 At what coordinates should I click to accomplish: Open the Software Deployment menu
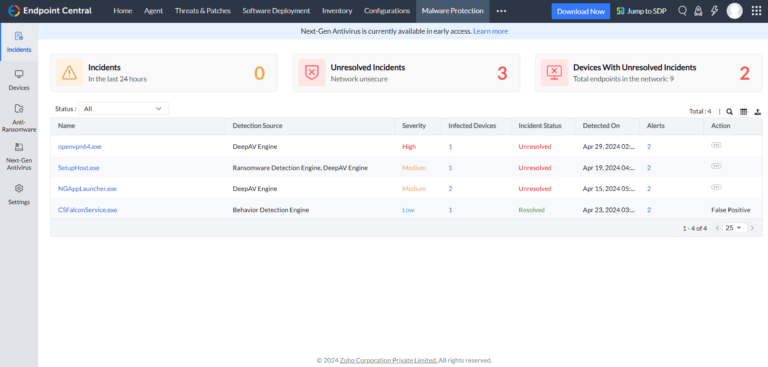276,11
